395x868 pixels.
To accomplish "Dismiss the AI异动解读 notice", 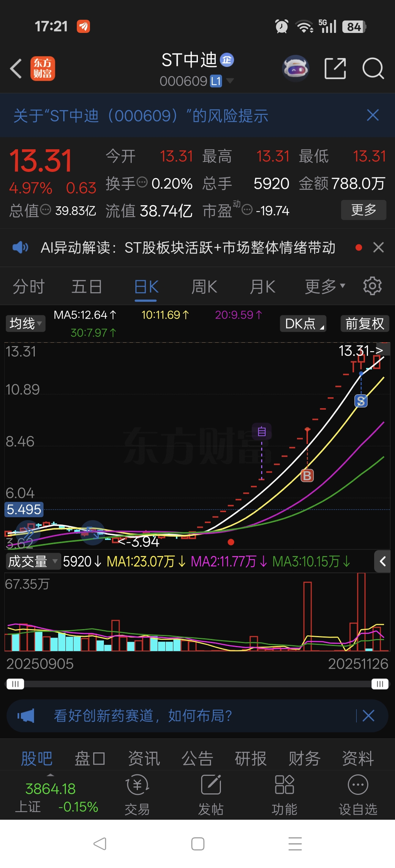I will click(379, 248).
